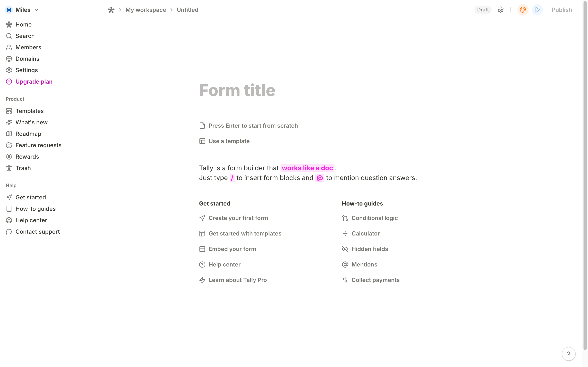Open the Templates page
Image resolution: width=588 pixels, height=367 pixels.
pyautogui.click(x=30, y=111)
